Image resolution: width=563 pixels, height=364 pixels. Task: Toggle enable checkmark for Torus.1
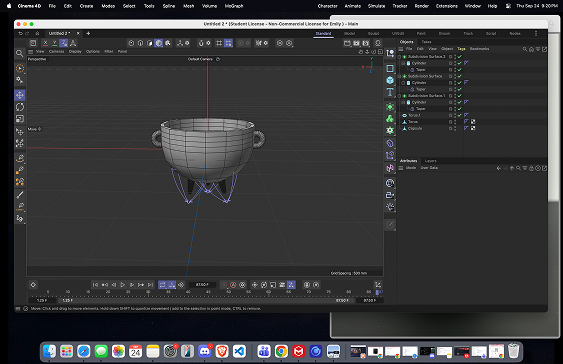[460, 115]
